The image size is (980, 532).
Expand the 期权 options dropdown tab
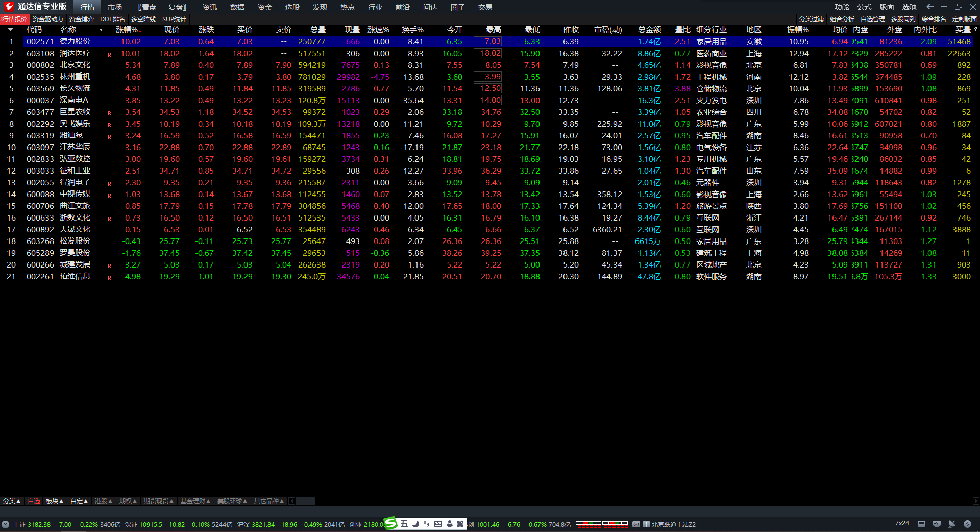128,501
